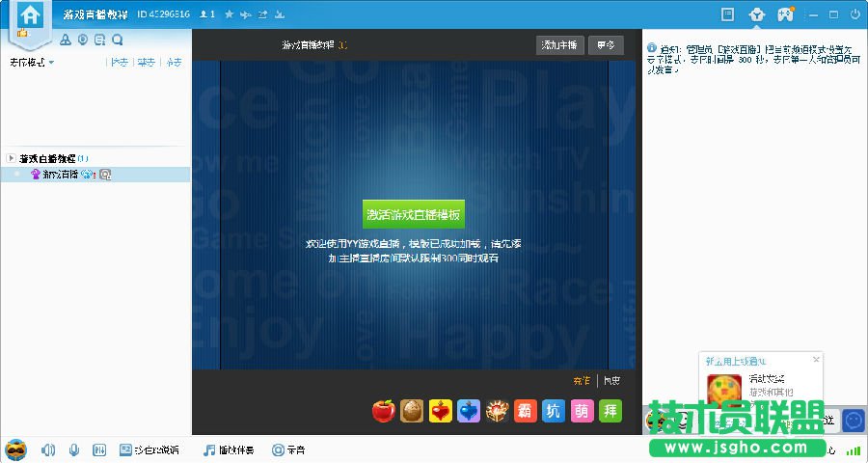Screen dimensions: 868x463
Task: Toggle the microphone on or off
Action: pos(73,449)
